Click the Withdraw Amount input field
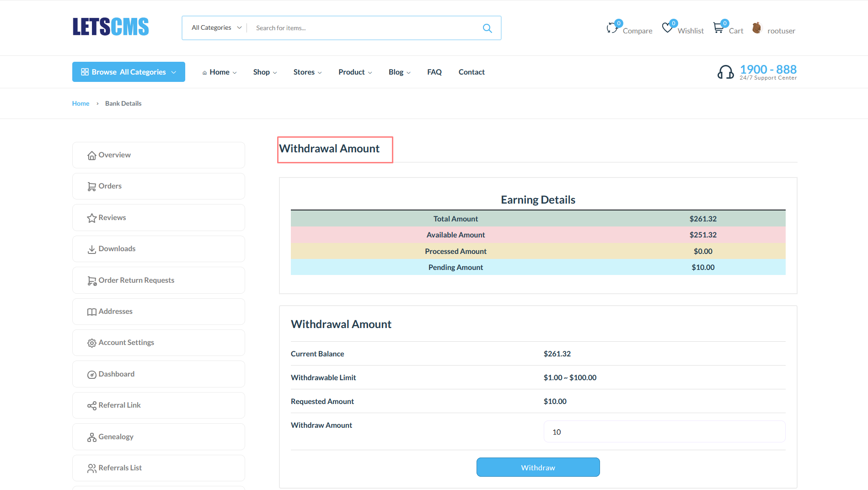Viewport: 868px width, 490px height. 664,432
